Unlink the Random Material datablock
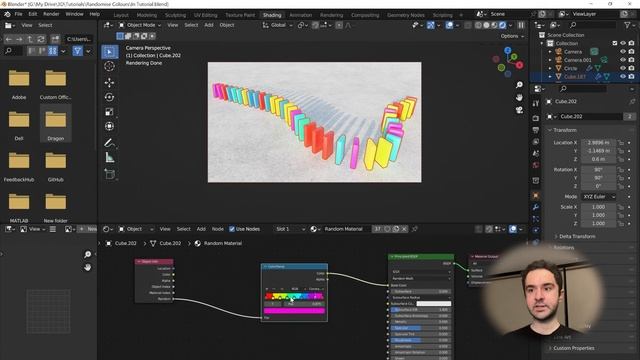640x360 pixels. [404, 229]
